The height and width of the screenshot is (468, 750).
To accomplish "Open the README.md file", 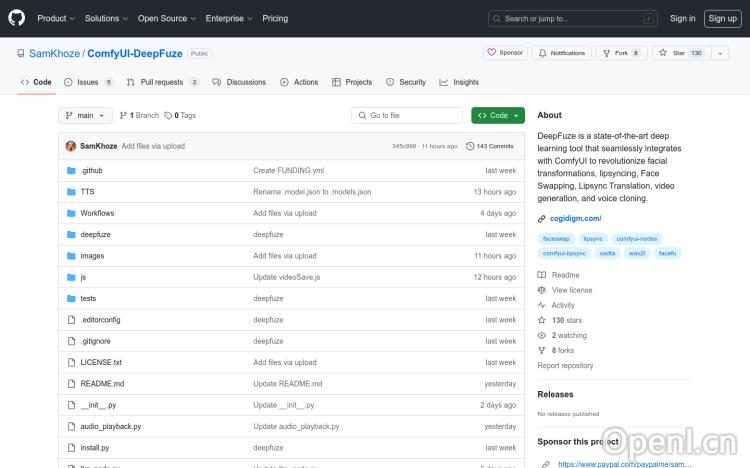I will 102,383.
